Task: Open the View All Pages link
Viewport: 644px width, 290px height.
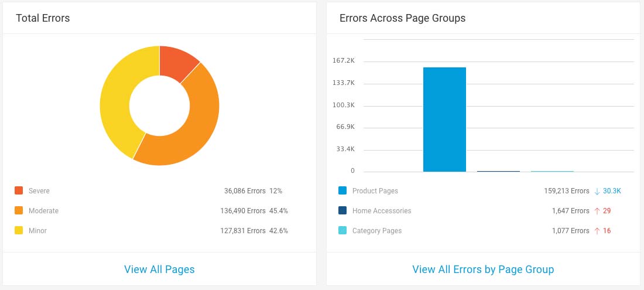Action: [x=159, y=269]
